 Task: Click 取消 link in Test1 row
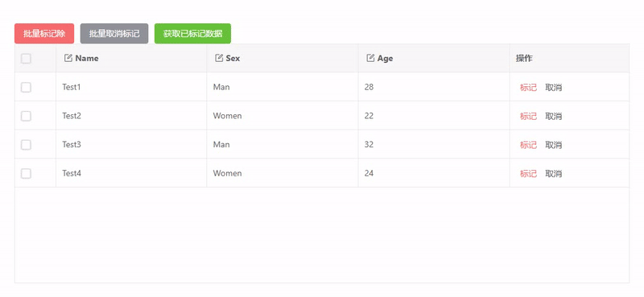[554, 88]
